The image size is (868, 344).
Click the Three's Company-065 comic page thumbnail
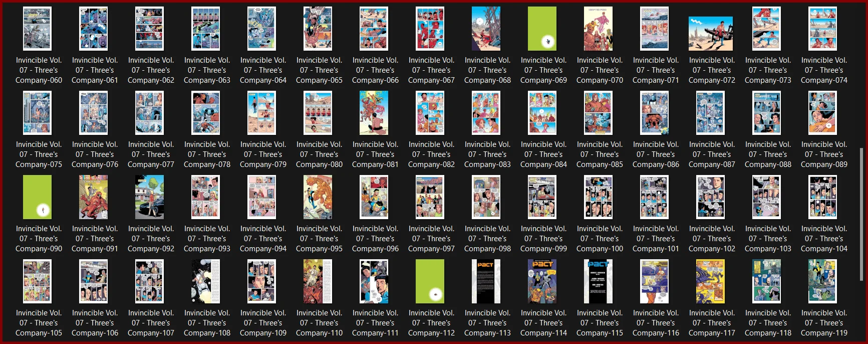click(x=318, y=29)
